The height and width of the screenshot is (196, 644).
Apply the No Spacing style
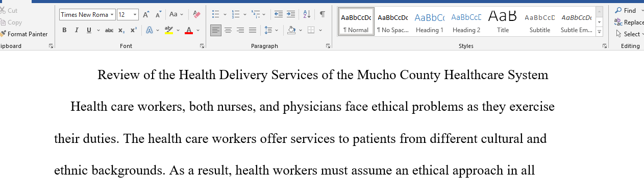tap(393, 21)
